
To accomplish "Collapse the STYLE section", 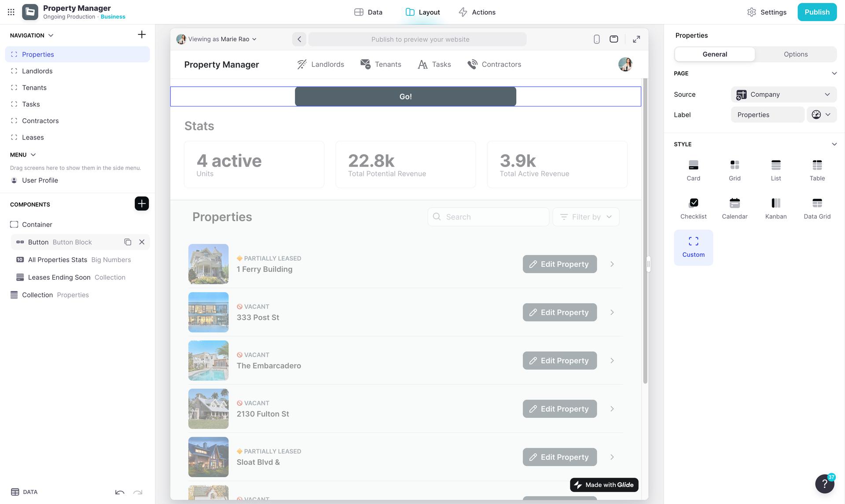I will (834, 144).
